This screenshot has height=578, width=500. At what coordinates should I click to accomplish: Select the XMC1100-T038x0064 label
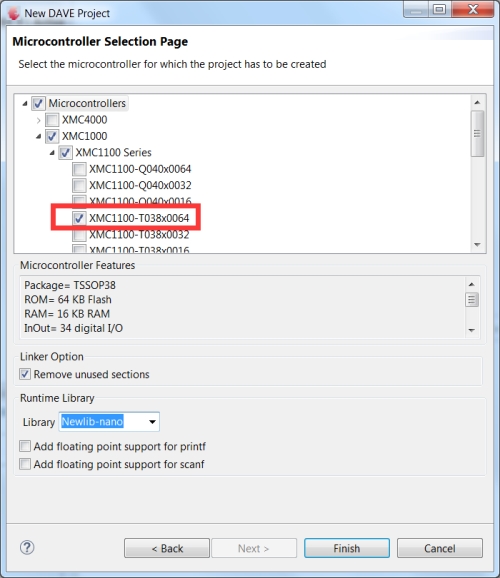pyautogui.click(x=139, y=218)
